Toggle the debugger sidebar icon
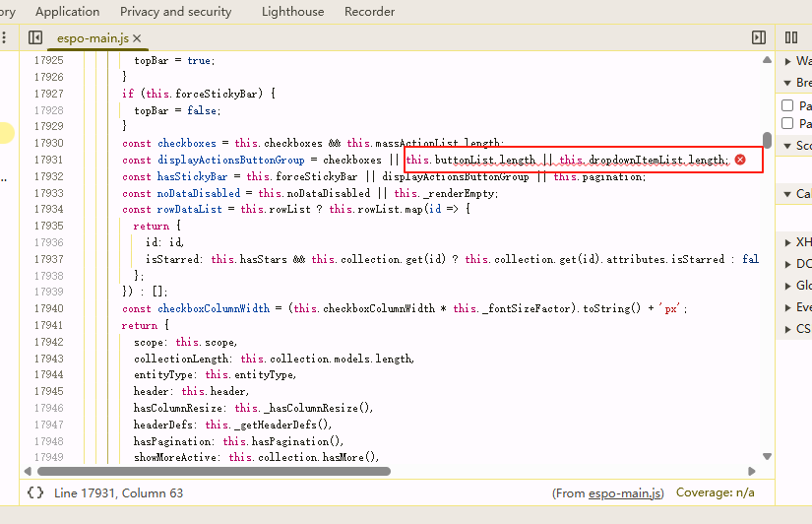The width and height of the screenshot is (812, 524). [758, 37]
